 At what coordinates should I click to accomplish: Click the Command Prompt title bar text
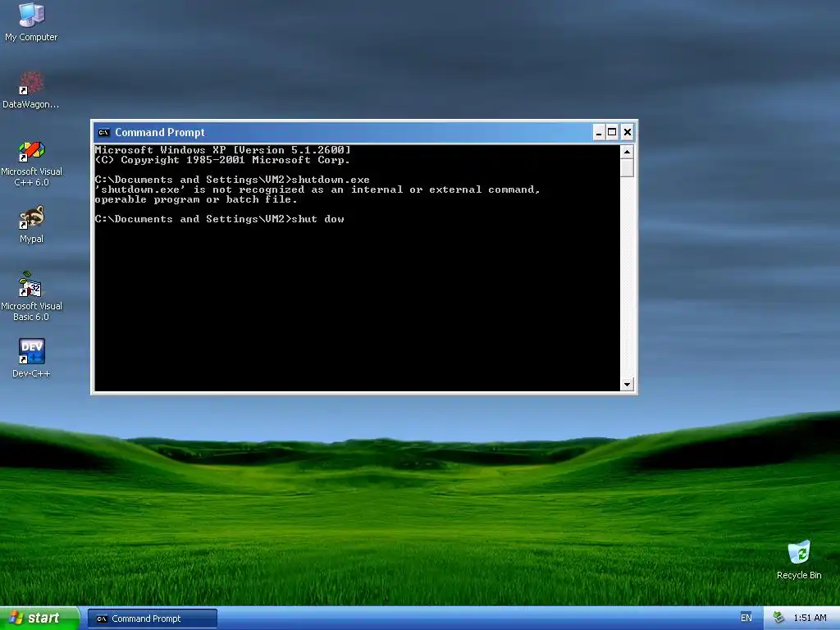tap(160, 132)
